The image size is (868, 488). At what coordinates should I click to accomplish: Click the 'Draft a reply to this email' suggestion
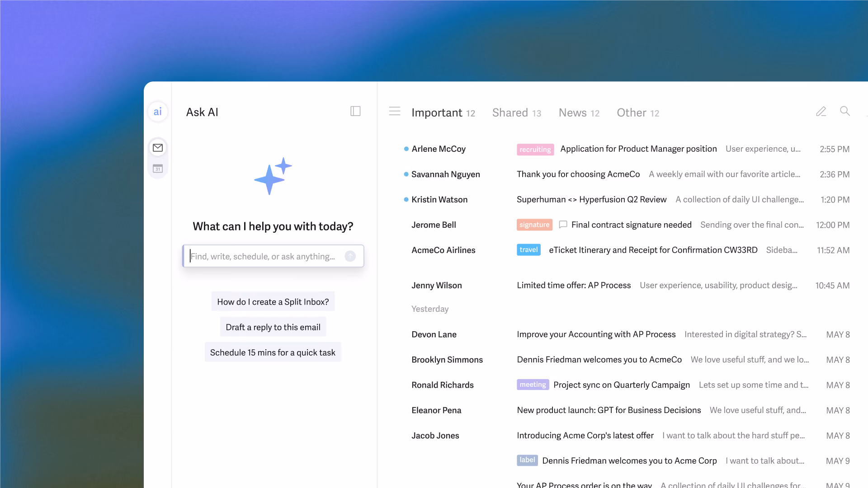click(273, 327)
